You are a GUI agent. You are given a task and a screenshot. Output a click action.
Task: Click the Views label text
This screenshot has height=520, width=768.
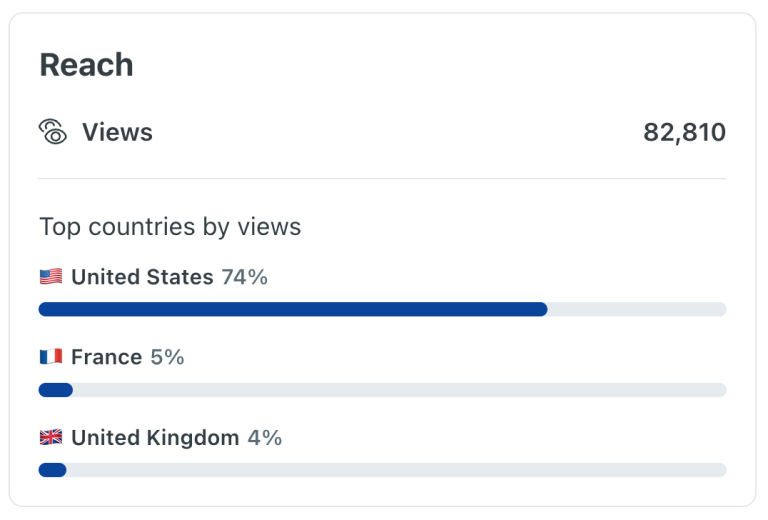117,132
